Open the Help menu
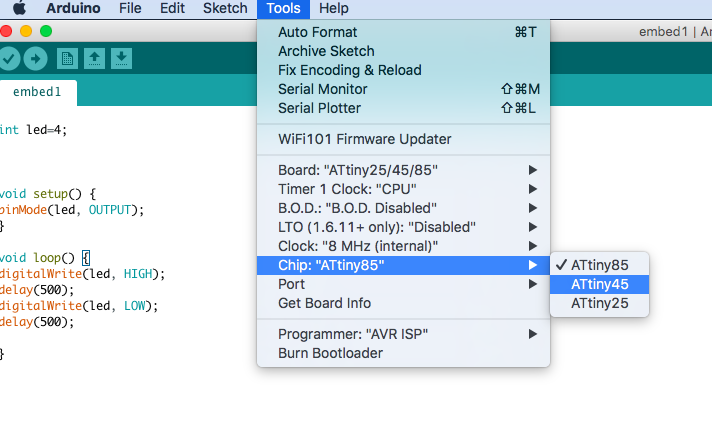 [x=334, y=8]
